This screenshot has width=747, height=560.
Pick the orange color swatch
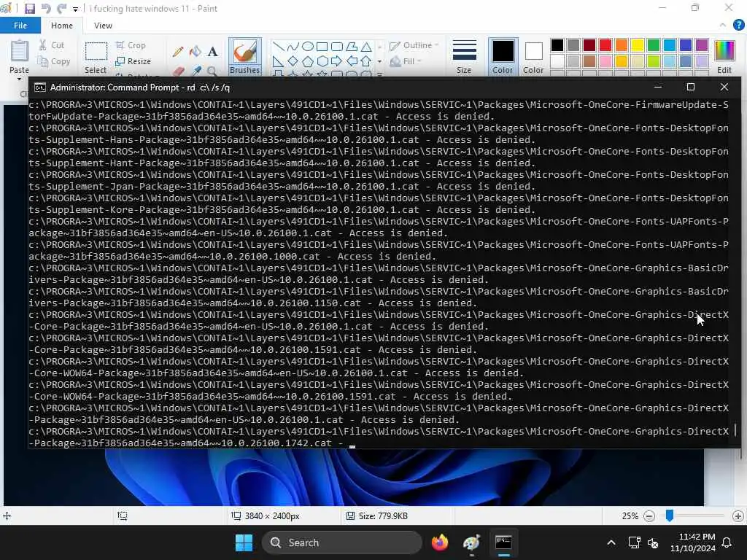(x=622, y=45)
